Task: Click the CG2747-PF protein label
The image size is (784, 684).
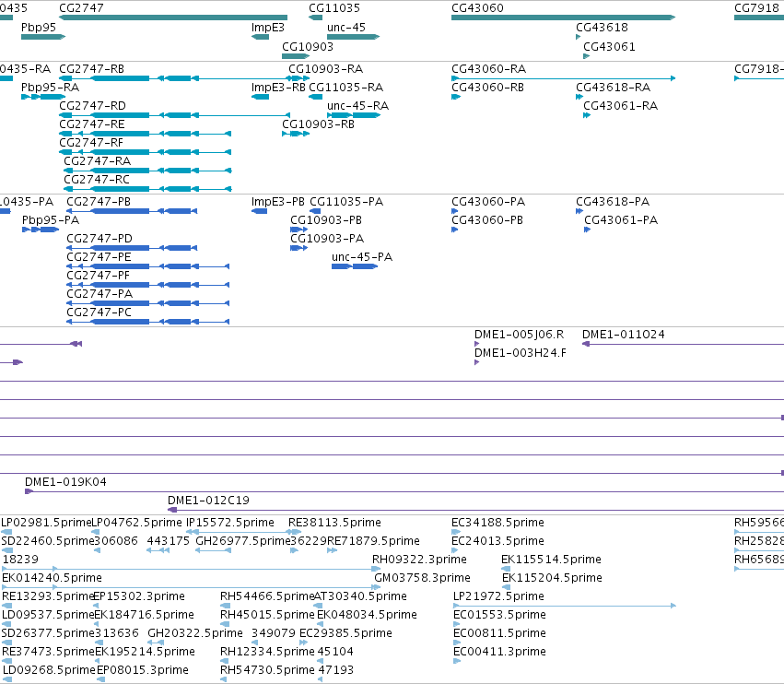Action: [98, 276]
